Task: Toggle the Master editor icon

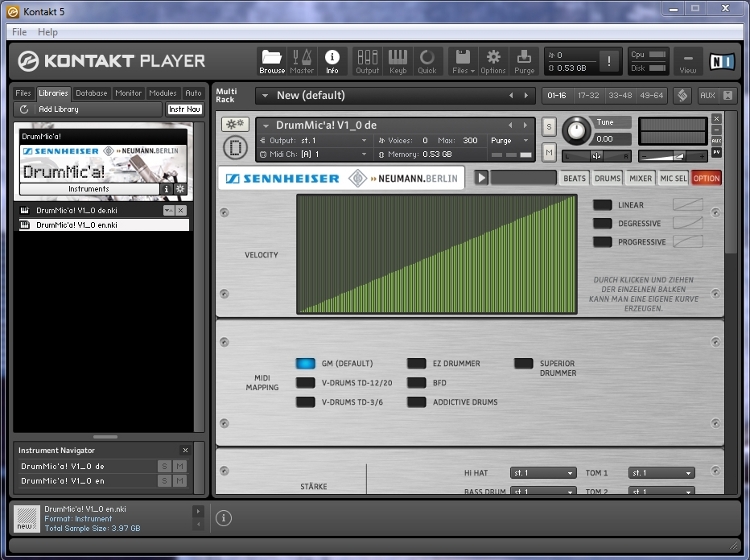Action: point(302,62)
